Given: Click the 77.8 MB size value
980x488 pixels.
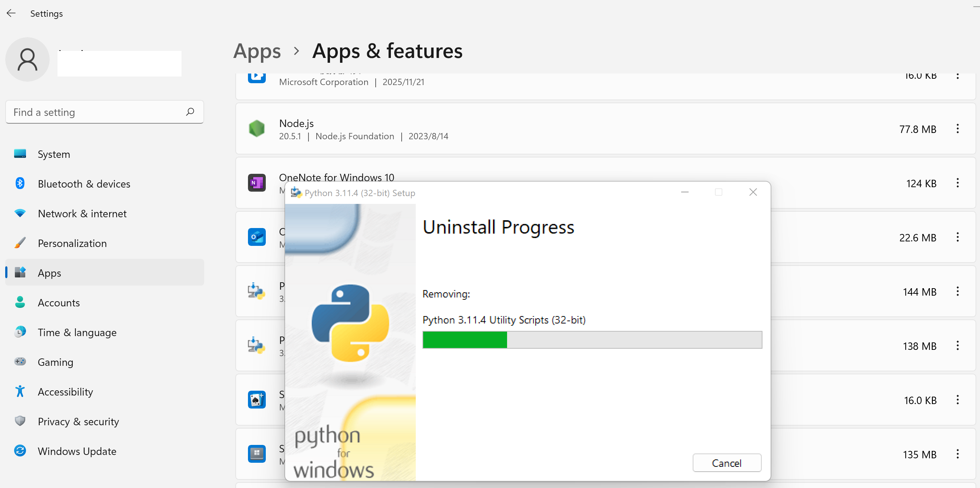Looking at the screenshot, I should (x=918, y=129).
